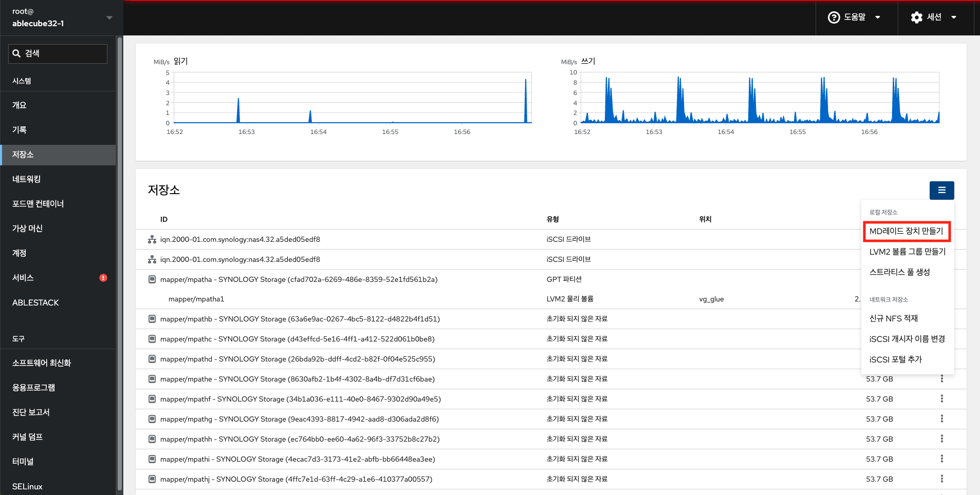Click the gear icon for 세션

point(916,17)
